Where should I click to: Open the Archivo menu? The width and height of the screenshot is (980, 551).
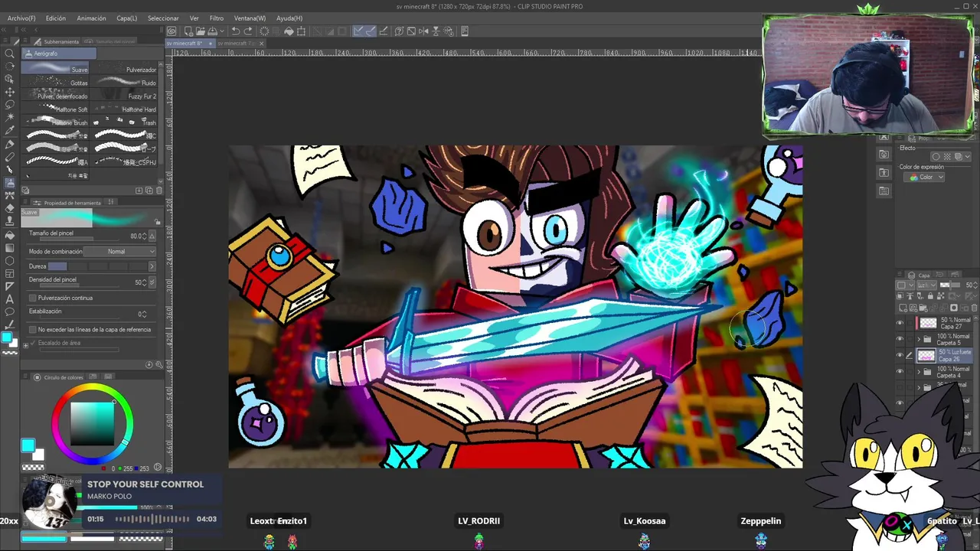[21, 18]
